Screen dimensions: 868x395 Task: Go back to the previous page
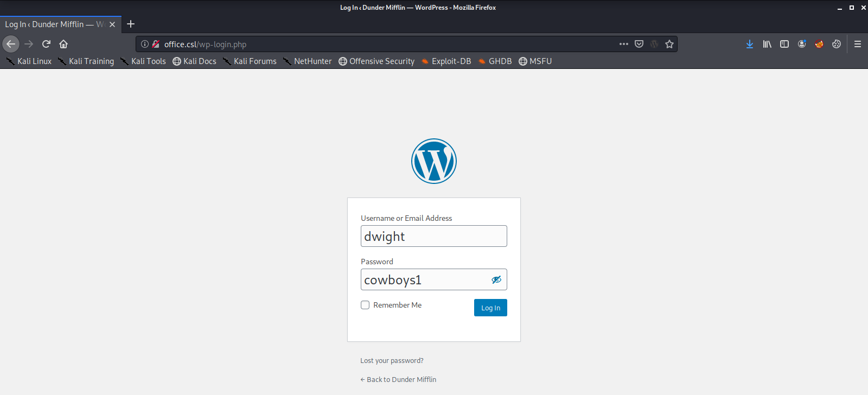[11, 44]
